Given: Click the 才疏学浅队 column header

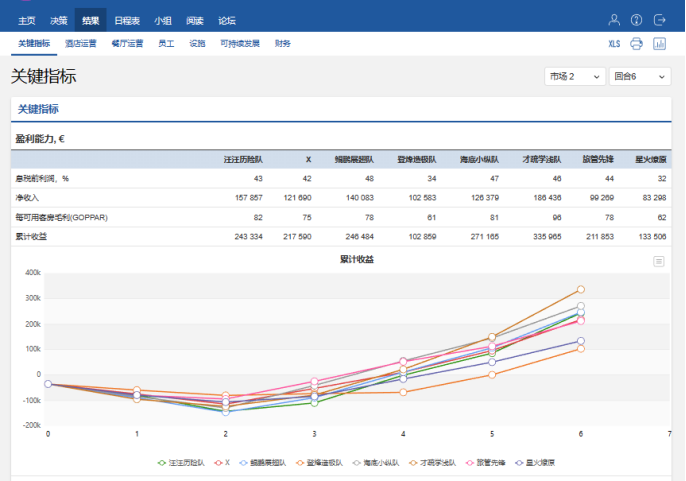Looking at the screenshot, I should tap(542, 159).
